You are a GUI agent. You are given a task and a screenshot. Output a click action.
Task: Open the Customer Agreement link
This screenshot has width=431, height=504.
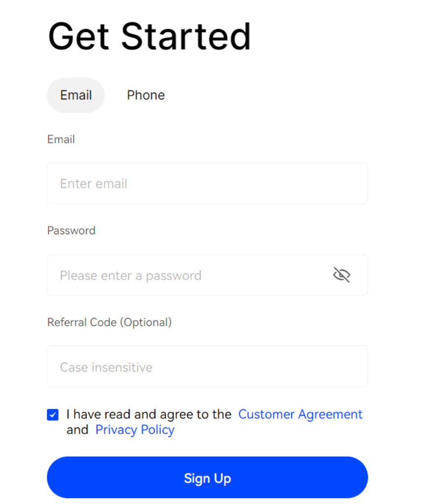300,414
